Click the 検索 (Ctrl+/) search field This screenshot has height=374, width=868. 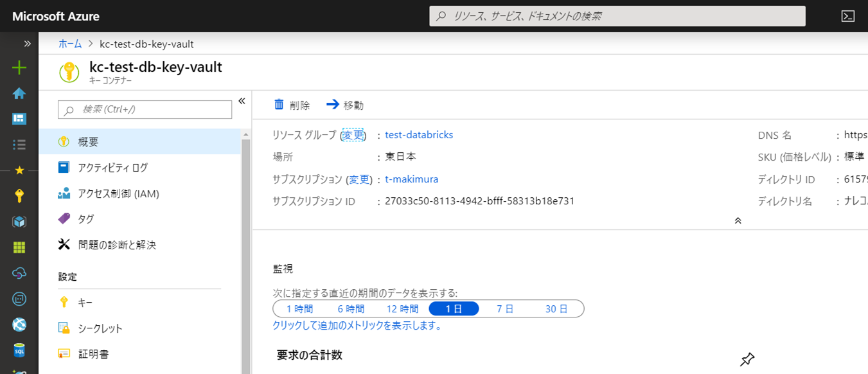tap(145, 109)
